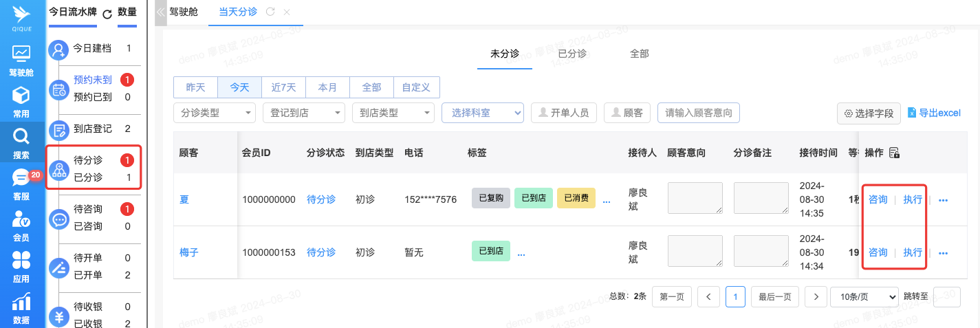Select the 近7天 date filter
The image size is (980, 328).
[283, 87]
